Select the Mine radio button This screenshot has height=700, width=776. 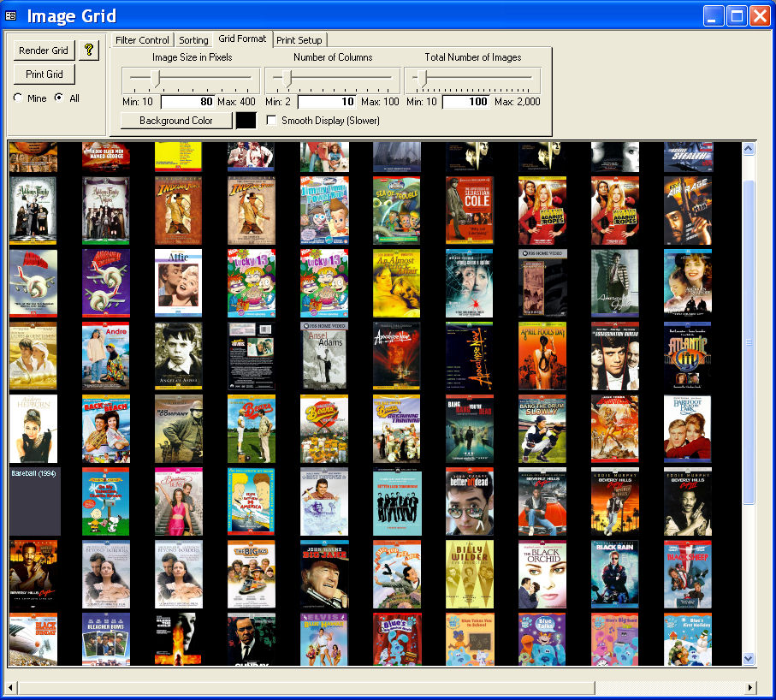tap(18, 98)
